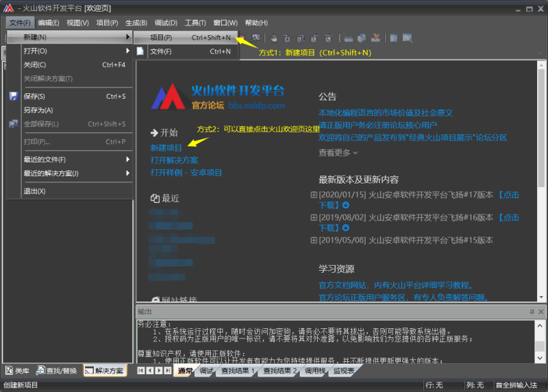Open the 工具(T) menu
The height and width of the screenshot is (392, 548).
point(195,23)
